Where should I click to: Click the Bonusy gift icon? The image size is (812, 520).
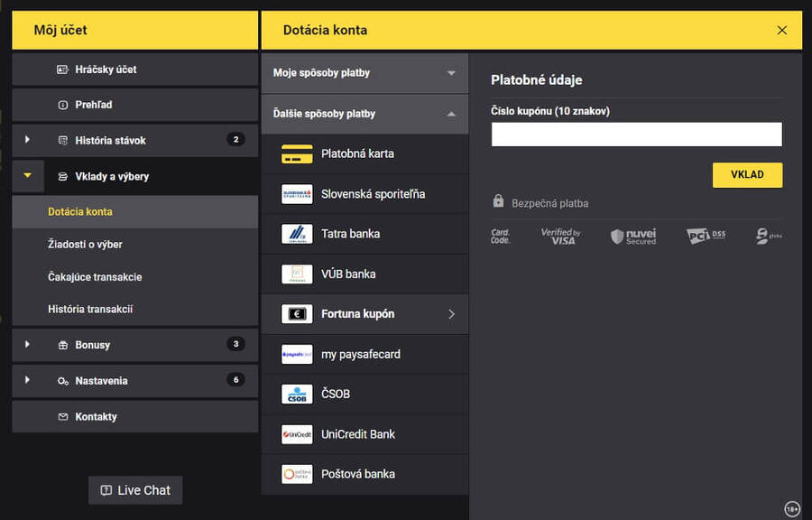pos(62,345)
